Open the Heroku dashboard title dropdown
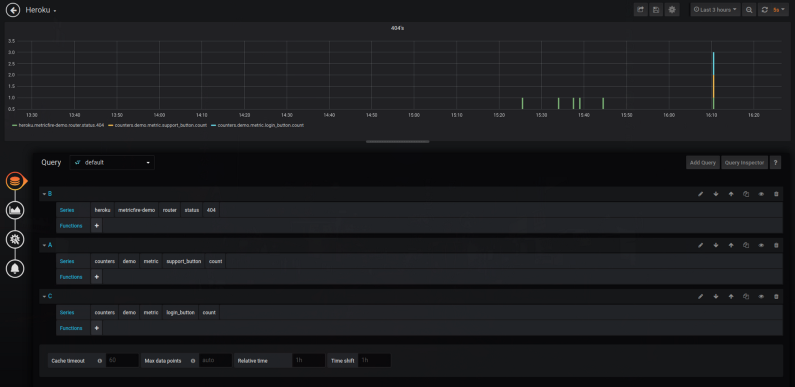Viewport: 795px width, 387px height. tap(41, 10)
